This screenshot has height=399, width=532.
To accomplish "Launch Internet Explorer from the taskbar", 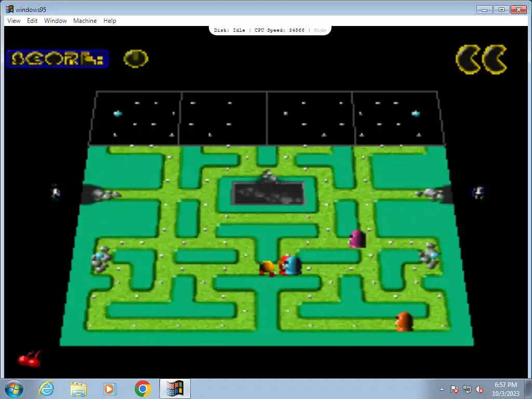I will [46, 389].
